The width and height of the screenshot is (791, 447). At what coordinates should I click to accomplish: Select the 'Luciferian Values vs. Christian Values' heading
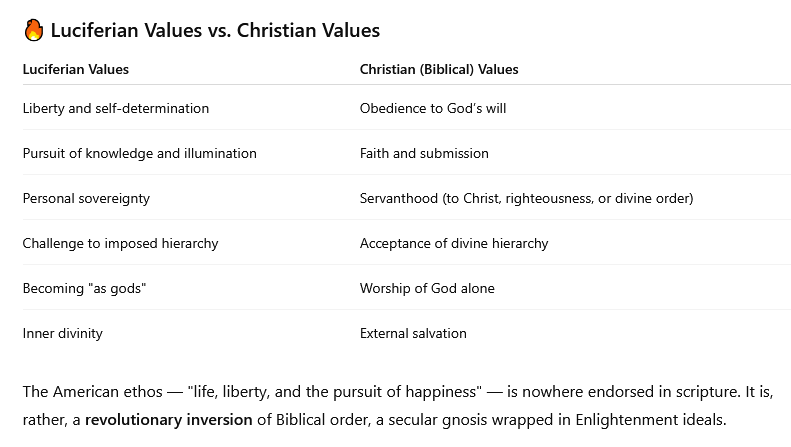pos(215,30)
